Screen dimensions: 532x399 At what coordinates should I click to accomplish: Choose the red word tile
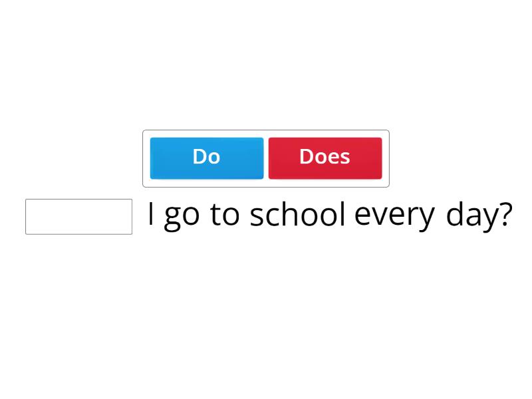325,158
